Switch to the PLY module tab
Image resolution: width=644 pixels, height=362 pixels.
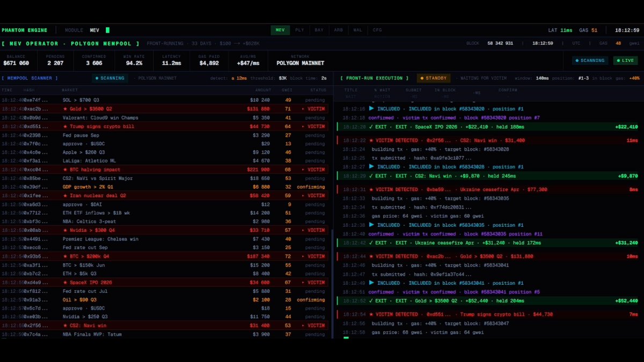pyautogui.click(x=299, y=30)
